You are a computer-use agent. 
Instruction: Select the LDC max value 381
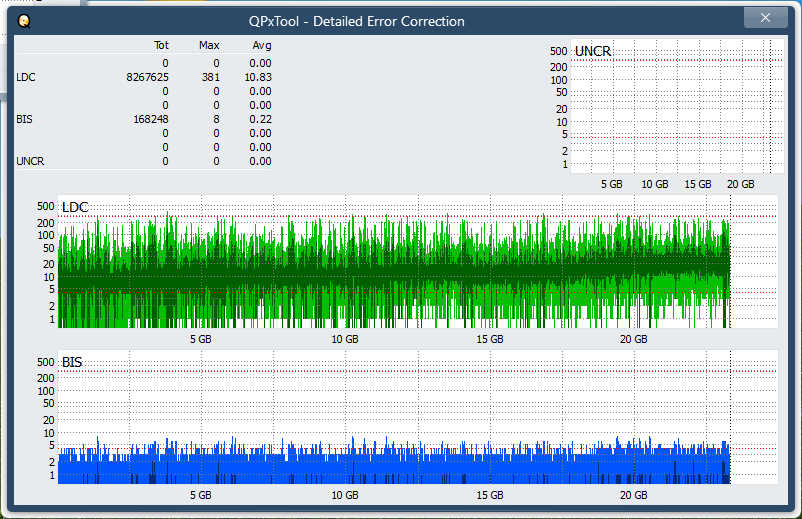[x=209, y=77]
